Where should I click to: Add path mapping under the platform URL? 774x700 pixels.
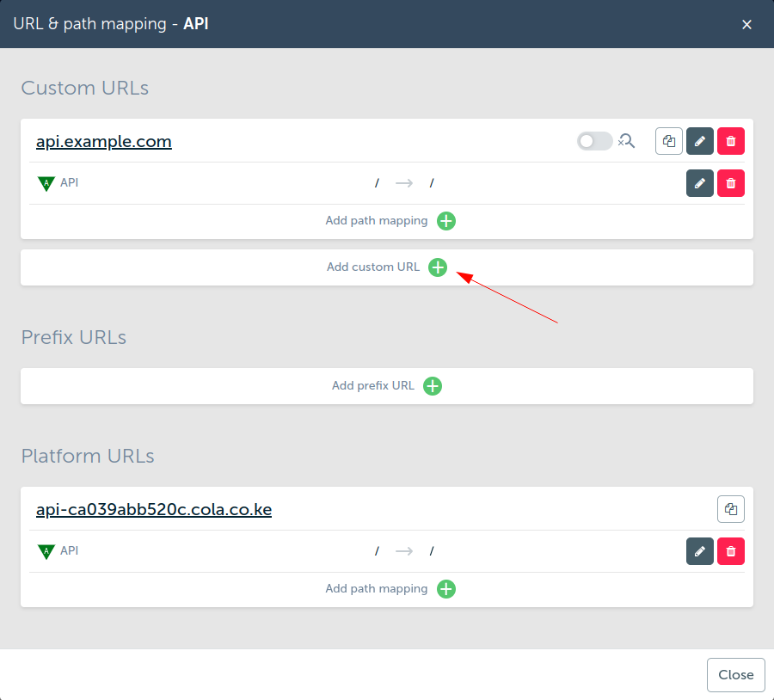(446, 589)
